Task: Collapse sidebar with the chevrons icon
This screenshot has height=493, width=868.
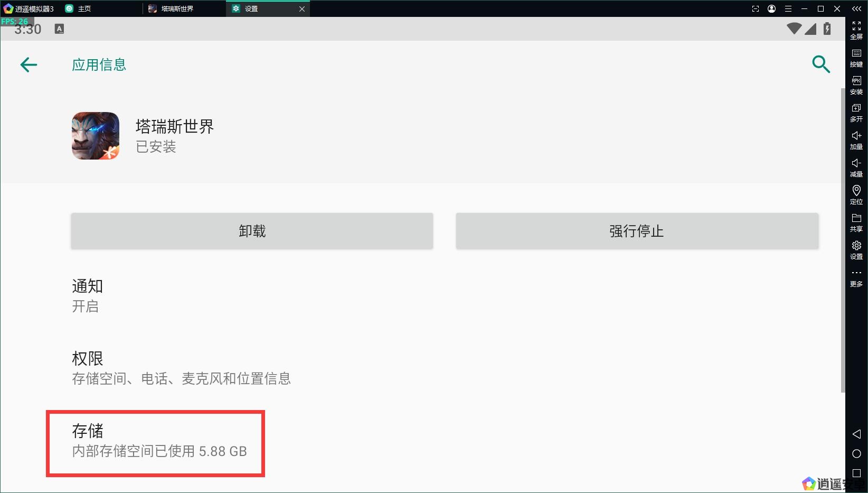Action: (856, 8)
